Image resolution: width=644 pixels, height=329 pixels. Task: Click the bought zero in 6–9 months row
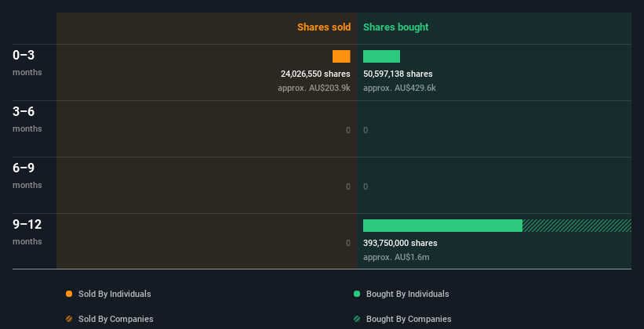tap(366, 186)
